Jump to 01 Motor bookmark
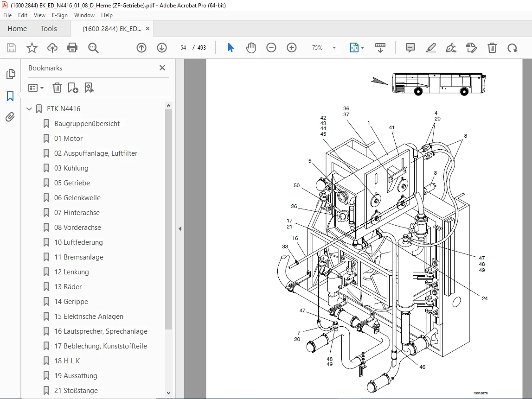The image size is (532, 399). [x=68, y=138]
